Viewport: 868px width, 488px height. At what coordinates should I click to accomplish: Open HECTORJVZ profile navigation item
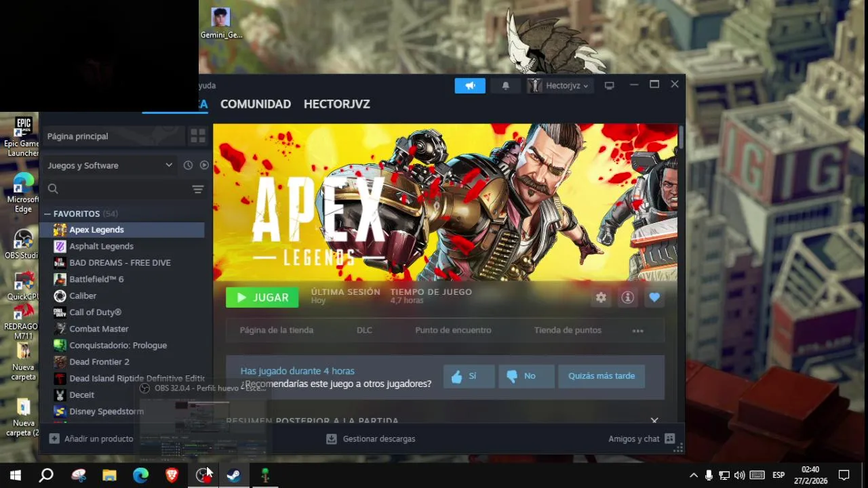(x=337, y=104)
